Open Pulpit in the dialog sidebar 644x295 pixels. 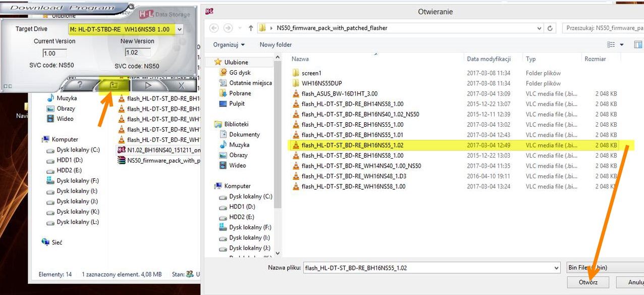232,104
